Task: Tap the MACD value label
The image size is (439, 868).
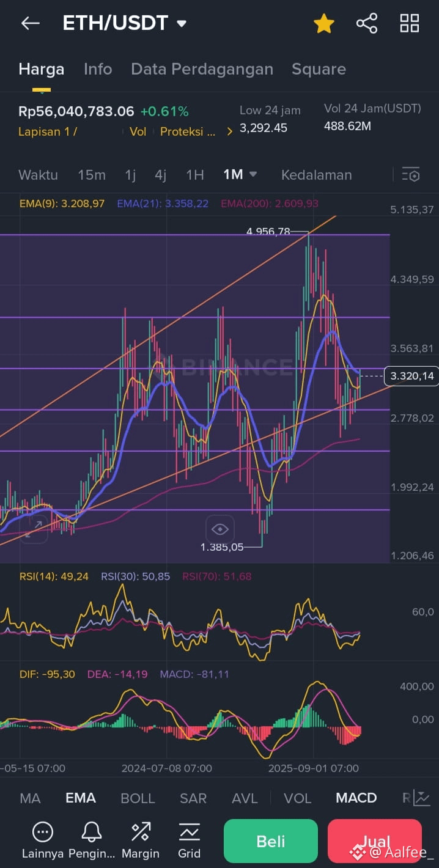Action: click(x=194, y=674)
